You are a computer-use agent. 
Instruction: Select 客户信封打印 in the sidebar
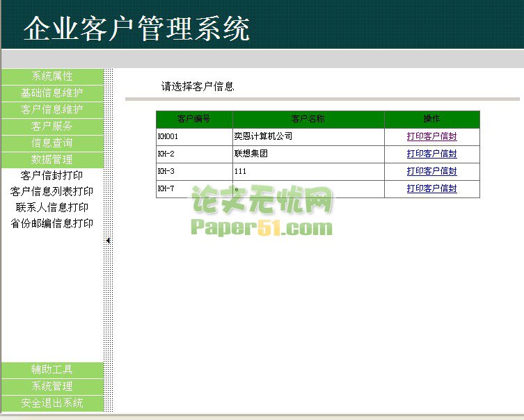[x=52, y=175]
